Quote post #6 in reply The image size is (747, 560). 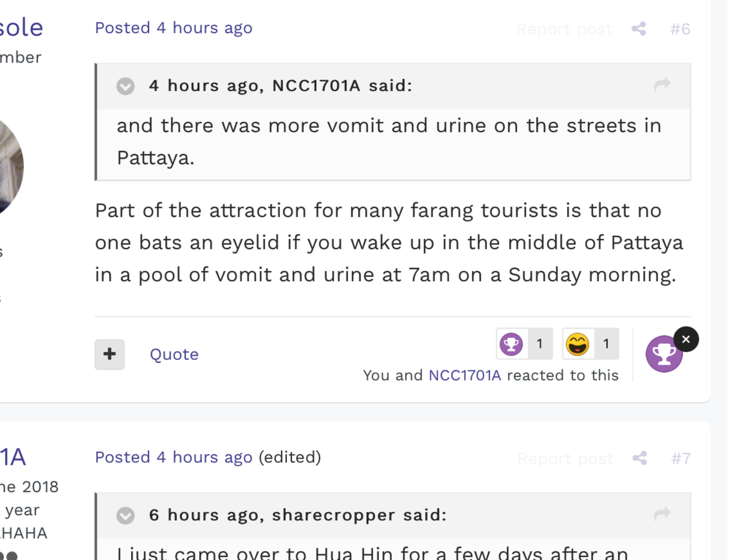(174, 354)
